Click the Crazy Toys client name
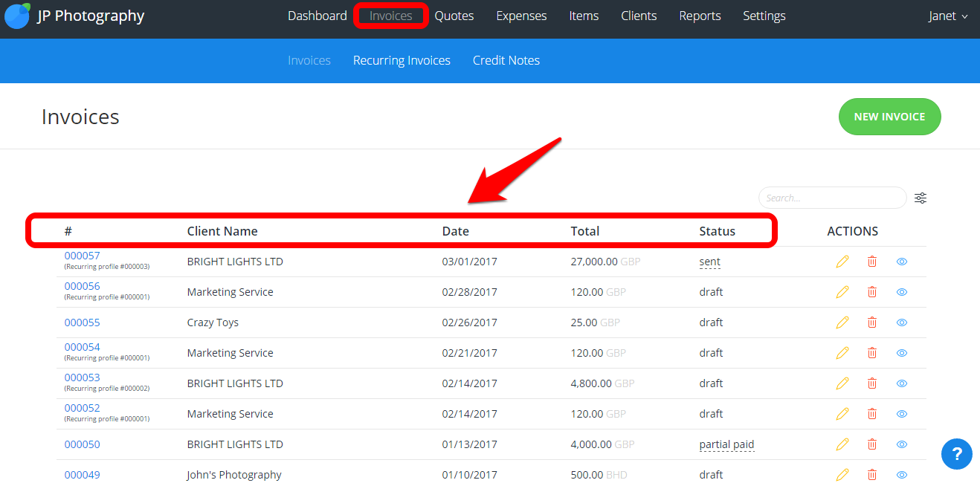 pos(213,322)
